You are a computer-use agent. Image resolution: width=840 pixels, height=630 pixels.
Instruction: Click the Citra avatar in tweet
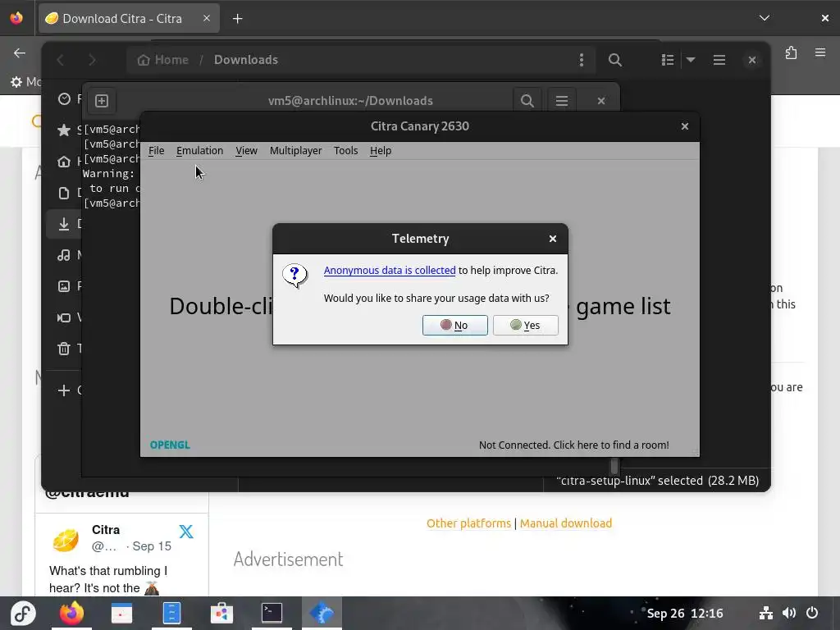(x=66, y=540)
